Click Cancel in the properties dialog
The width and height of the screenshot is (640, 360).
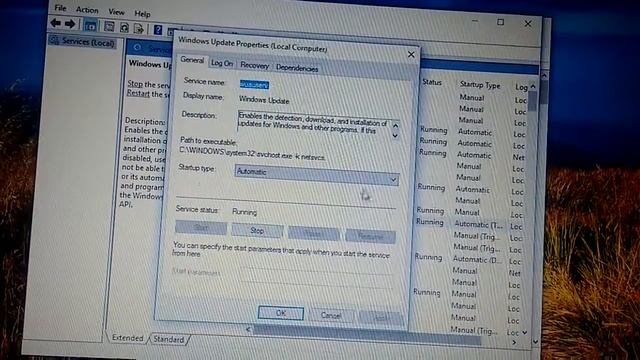(x=331, y=315)
